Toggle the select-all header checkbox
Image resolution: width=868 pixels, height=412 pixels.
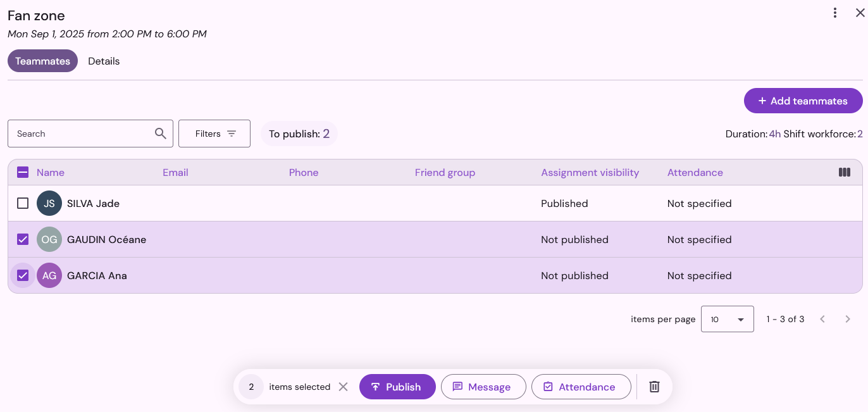pyautogui.click(x=23, y=172)
